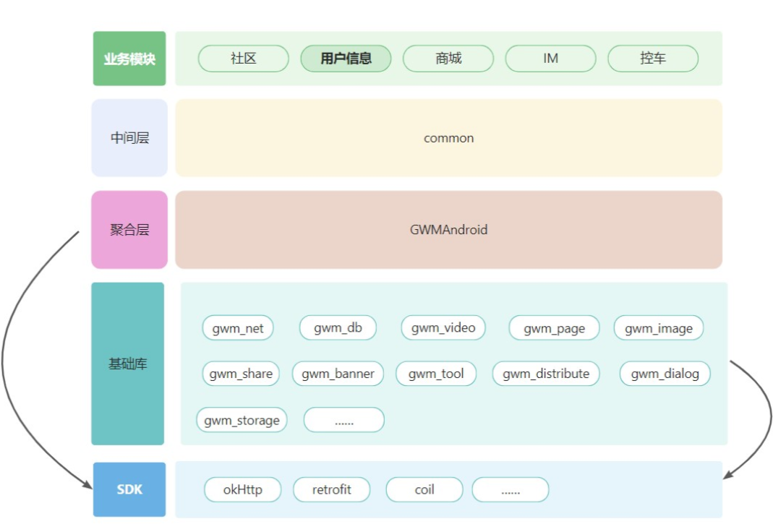Viewport: 773px width, 532px height.
Task: Select the common middle layer box
Action: tap(448, 138)
